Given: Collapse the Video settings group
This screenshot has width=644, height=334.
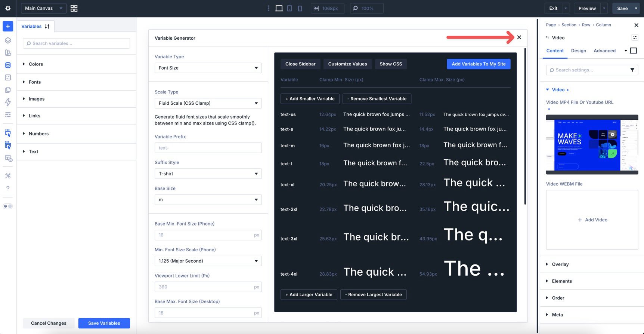Looking at the screenshot, I should (x=557, y=90).
